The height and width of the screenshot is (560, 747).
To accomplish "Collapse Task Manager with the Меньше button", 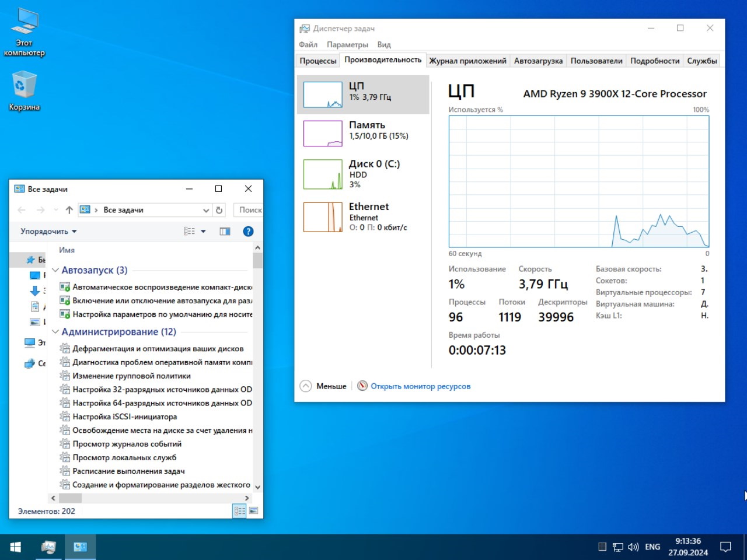I will point(323,386).
